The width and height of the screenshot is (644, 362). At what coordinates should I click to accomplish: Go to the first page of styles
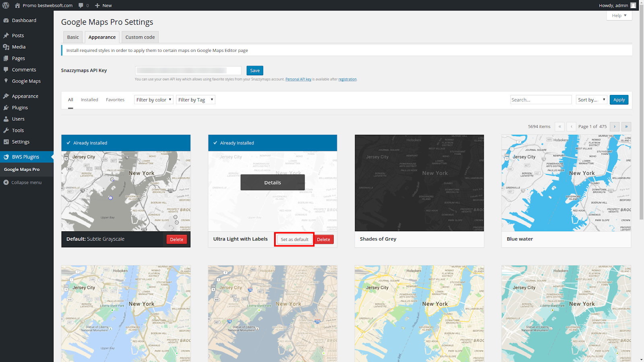(x=559, y=126)
